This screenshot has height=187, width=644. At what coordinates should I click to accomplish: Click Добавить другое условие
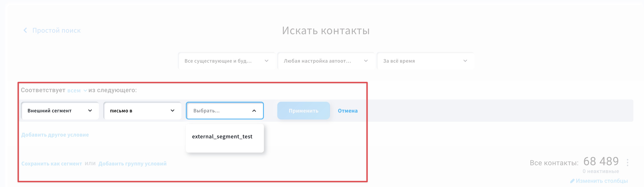55,135
